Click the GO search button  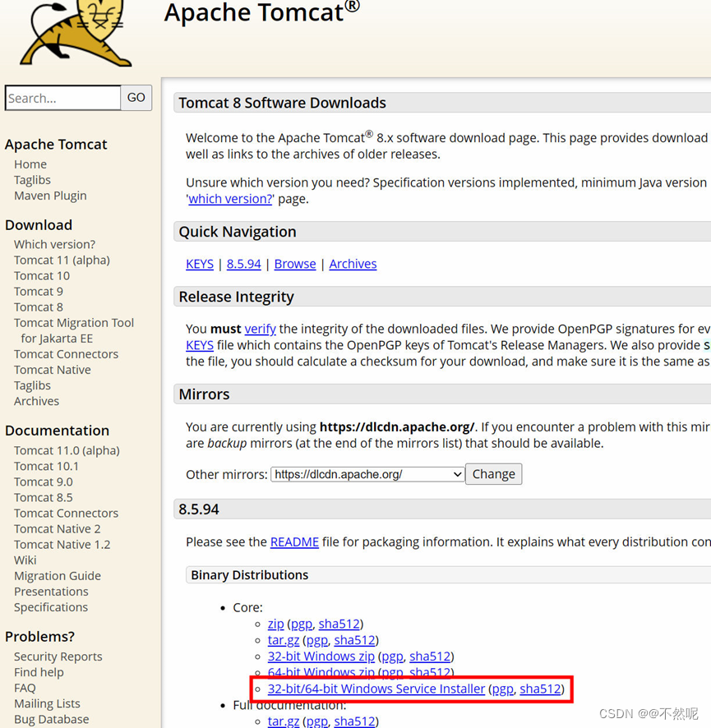pos(136,98)
